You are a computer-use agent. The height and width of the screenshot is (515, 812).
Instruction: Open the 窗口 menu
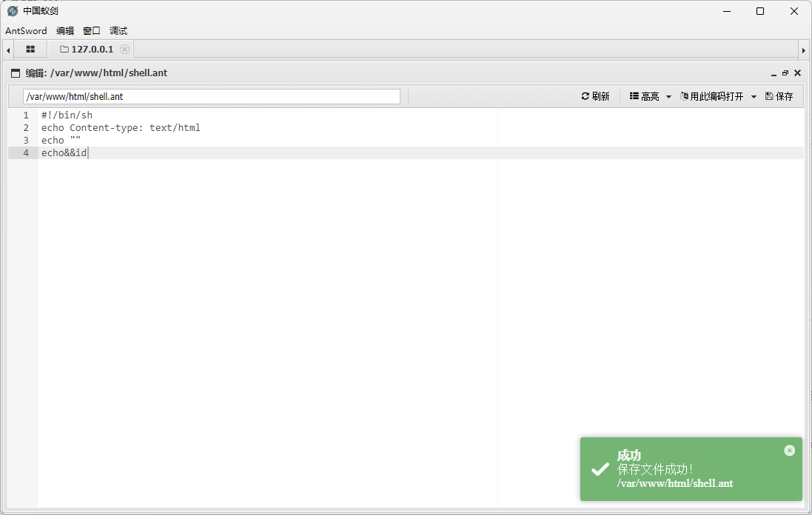coord(92,31)
